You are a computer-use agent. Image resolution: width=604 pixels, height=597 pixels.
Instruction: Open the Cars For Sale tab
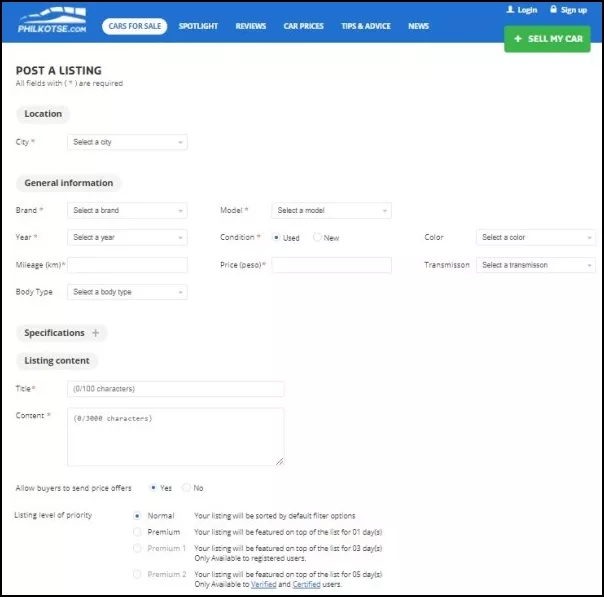click(134, 26)
